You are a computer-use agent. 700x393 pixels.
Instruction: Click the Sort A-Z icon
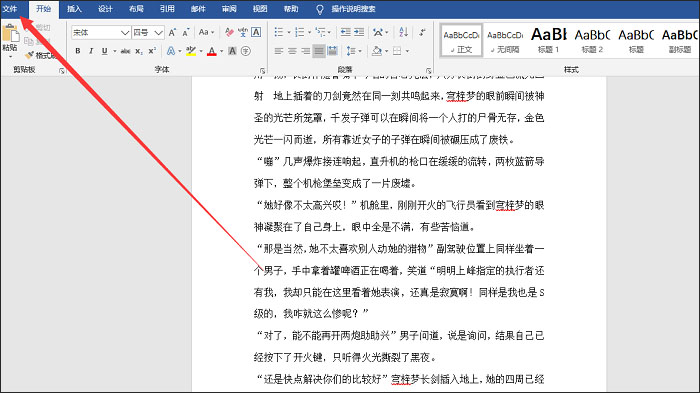[x=404, y=32]
